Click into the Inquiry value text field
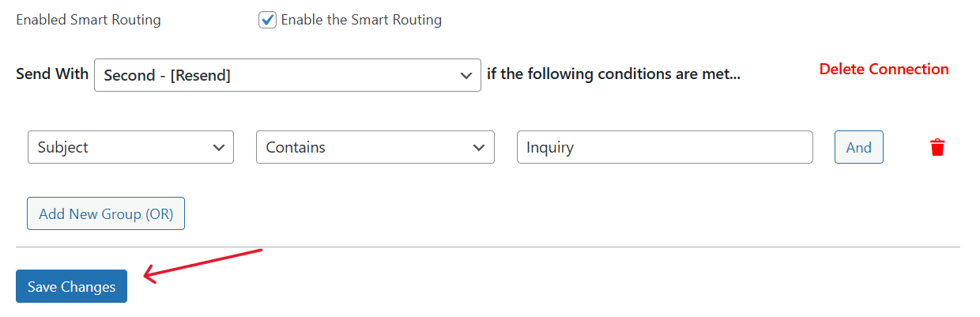 [x=664, y=148]
